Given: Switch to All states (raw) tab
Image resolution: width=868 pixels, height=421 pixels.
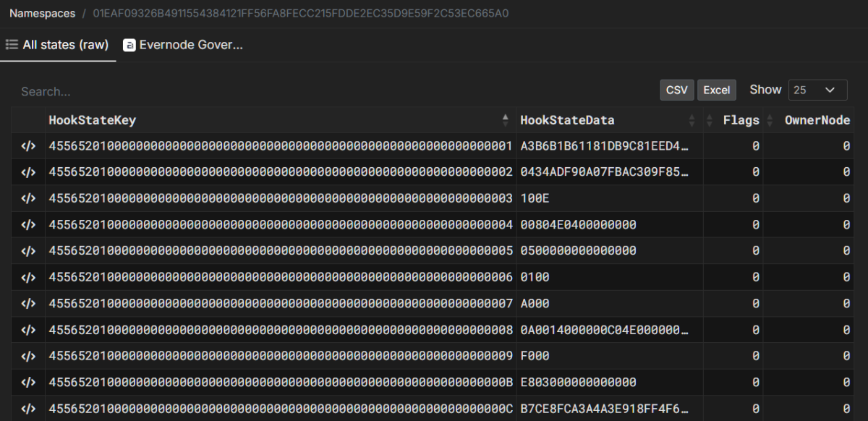Looking at the screenshot, I should click(58, 46).
